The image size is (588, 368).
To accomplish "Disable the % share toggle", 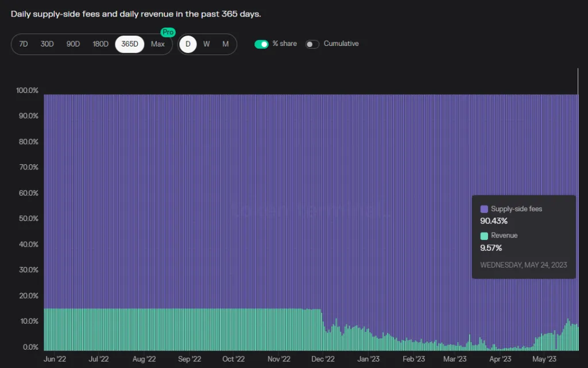I will point(261,44).
